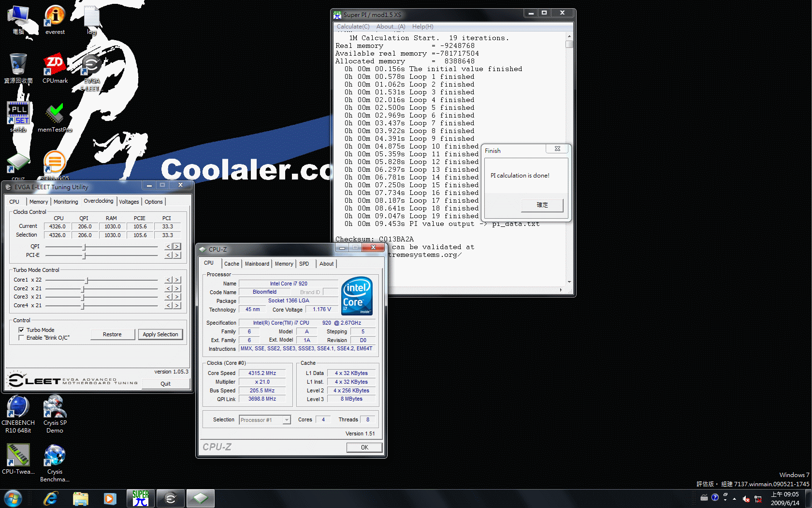Open the Cache tab in CPU-Z
Screen dimensions: 812x508
(x=232, y=264)
